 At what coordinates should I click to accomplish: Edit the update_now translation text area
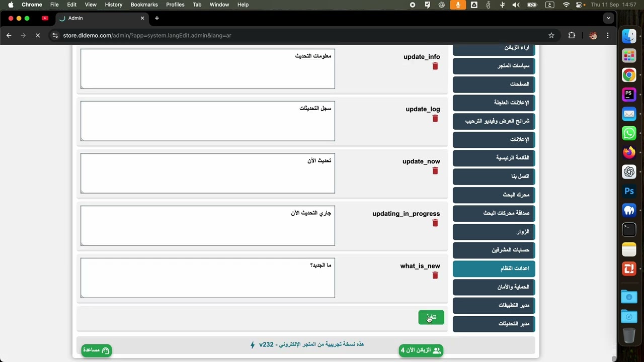[x=208, y=173]
